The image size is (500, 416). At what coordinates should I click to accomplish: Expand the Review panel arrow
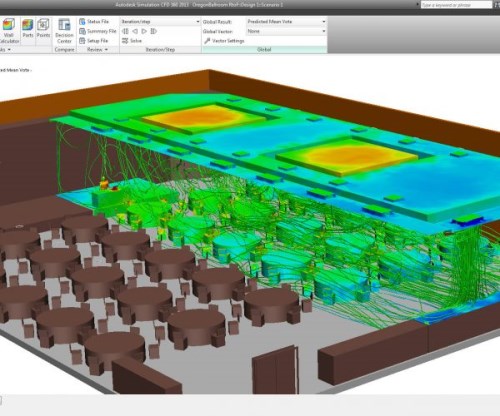click(106, 49)
